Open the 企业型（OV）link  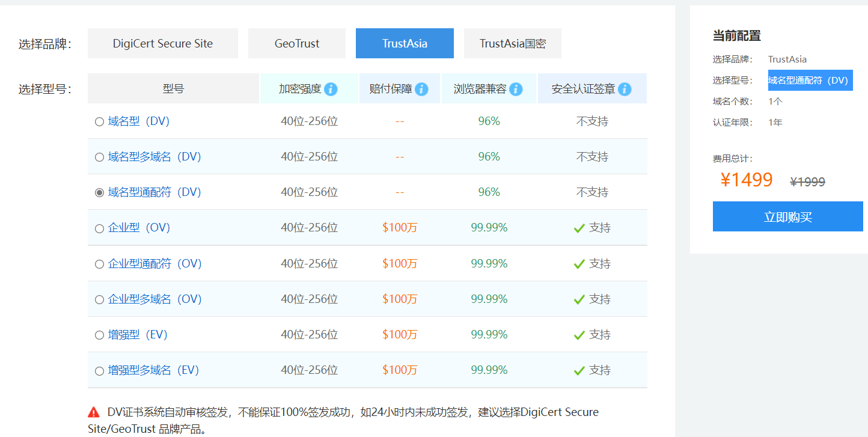pos(139,228)
